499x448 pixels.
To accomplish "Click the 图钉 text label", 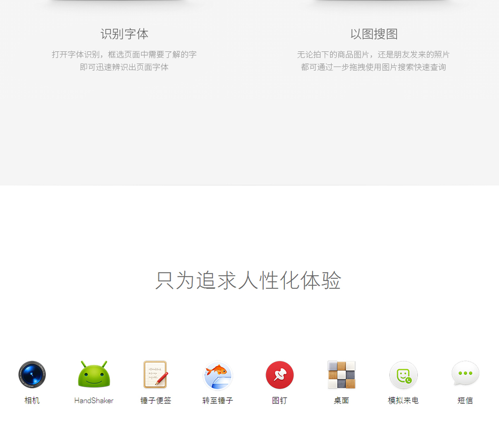I will pyautogui.click(x=280, y=400).
